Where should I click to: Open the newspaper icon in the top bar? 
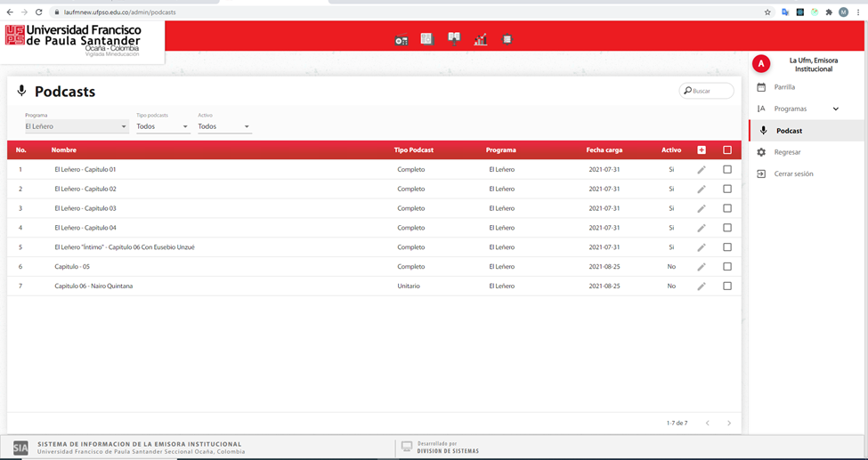(427, 39)
